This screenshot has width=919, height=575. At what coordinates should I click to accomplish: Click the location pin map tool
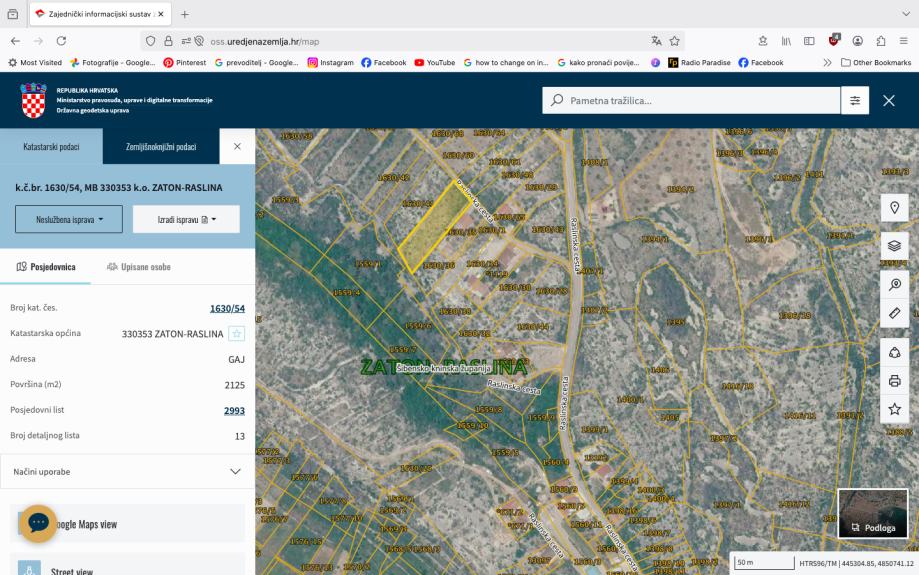click(x=894, y=208)
